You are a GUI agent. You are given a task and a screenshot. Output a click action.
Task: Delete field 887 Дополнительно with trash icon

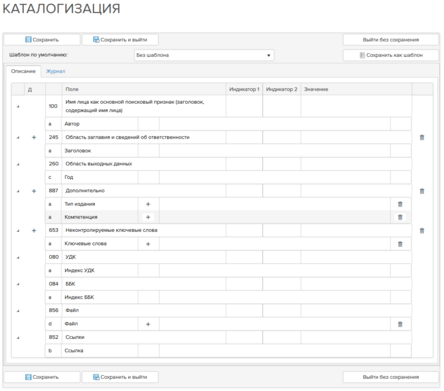pos(422,191)
